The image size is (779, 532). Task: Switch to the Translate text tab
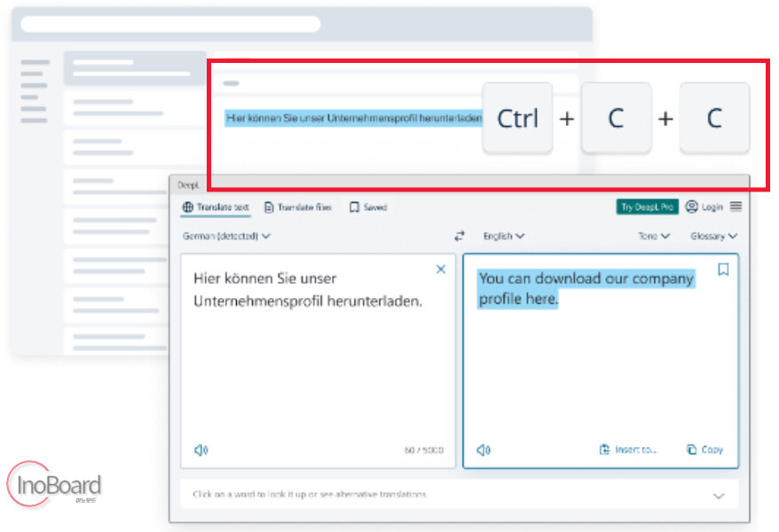[x=216, y=207]
